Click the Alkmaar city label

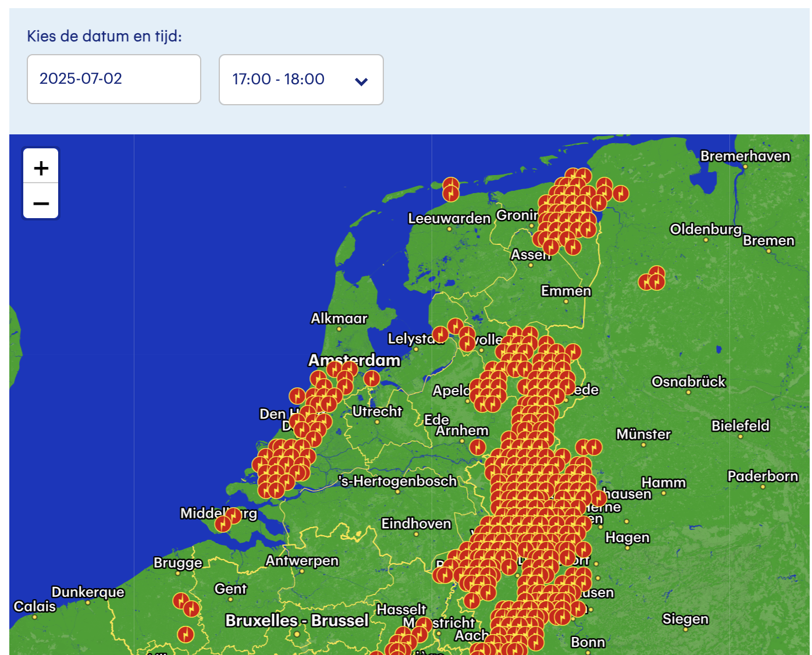(x=339, y=318)
